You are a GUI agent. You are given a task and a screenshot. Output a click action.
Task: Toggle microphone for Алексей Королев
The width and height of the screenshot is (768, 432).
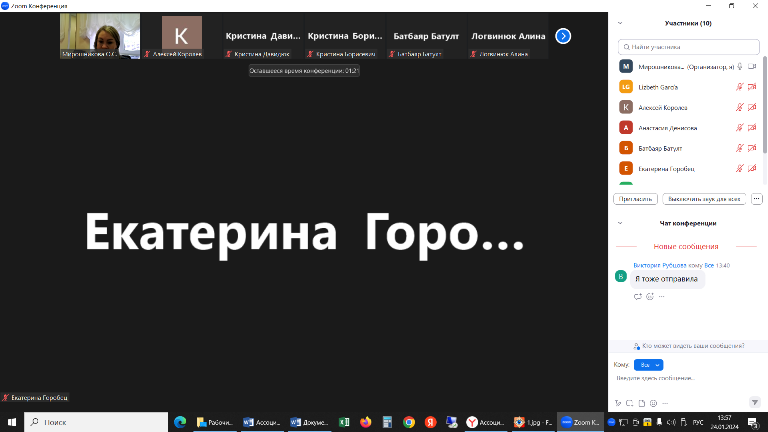pyautogui.click(x=741, y=107)
